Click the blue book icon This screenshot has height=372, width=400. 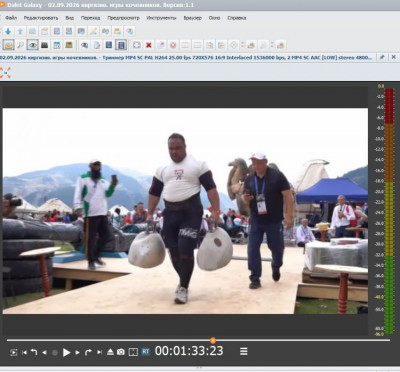click(x=109, y=45)
